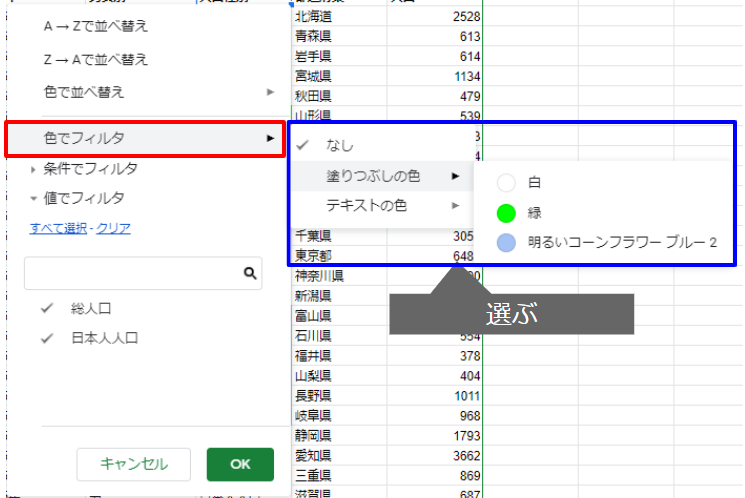Image resolution: width=745 pixels, height=498 pixels.
Task: Click the magnifier search icon
Action: [x=250, y=273]
